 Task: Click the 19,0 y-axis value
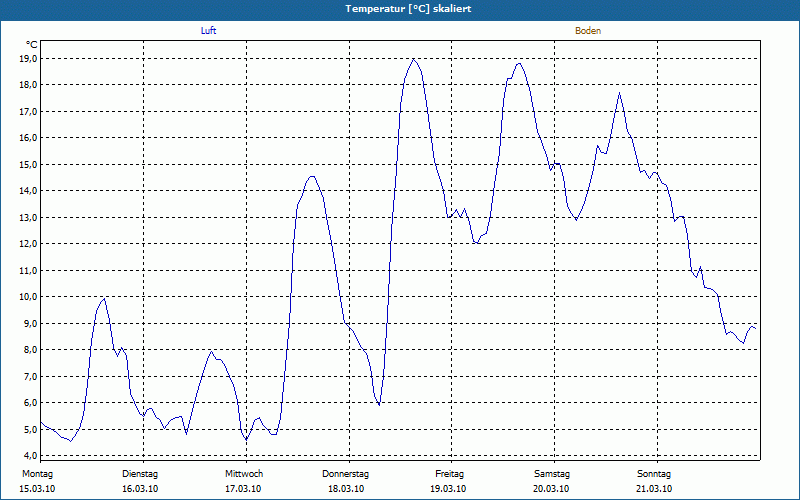(30, 59)
